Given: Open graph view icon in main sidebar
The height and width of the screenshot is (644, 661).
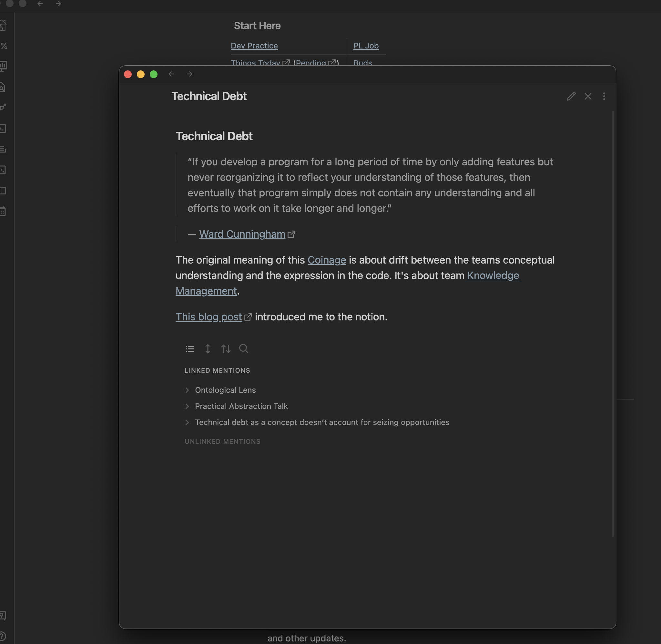Looking at the screenshot, I should (x=3, y=108).
